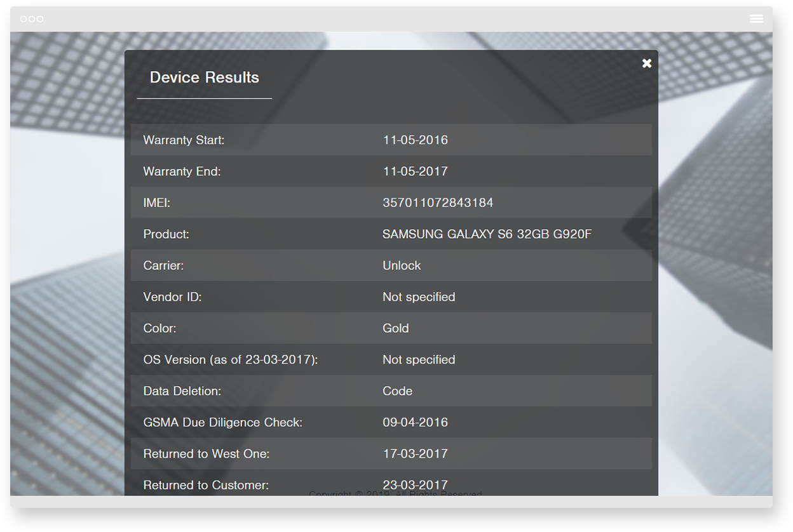Click the three circles window control

point(32,19)
